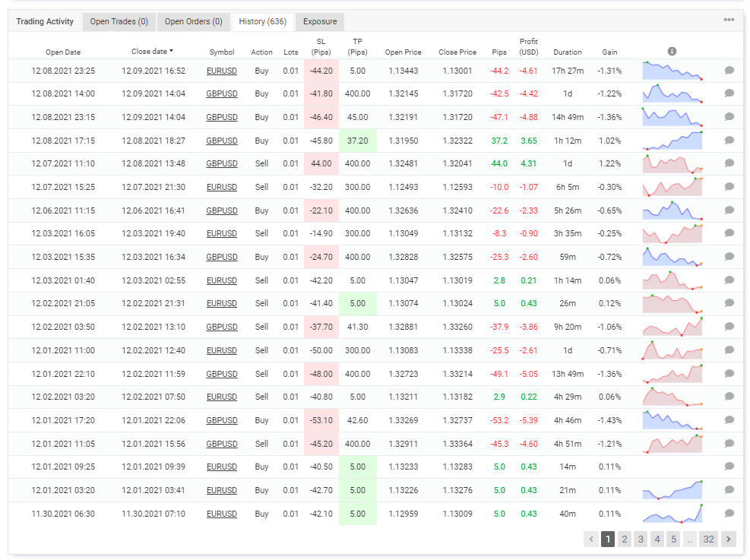Switch to the Open Trades tab
This screenshot has width=750, height=560.
point(119,21)
